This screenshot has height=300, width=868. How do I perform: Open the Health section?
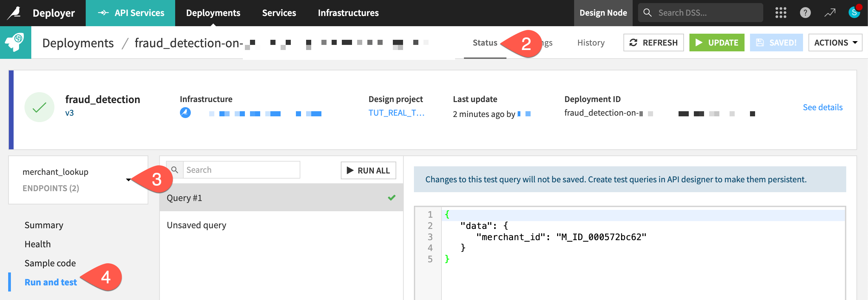37,244
